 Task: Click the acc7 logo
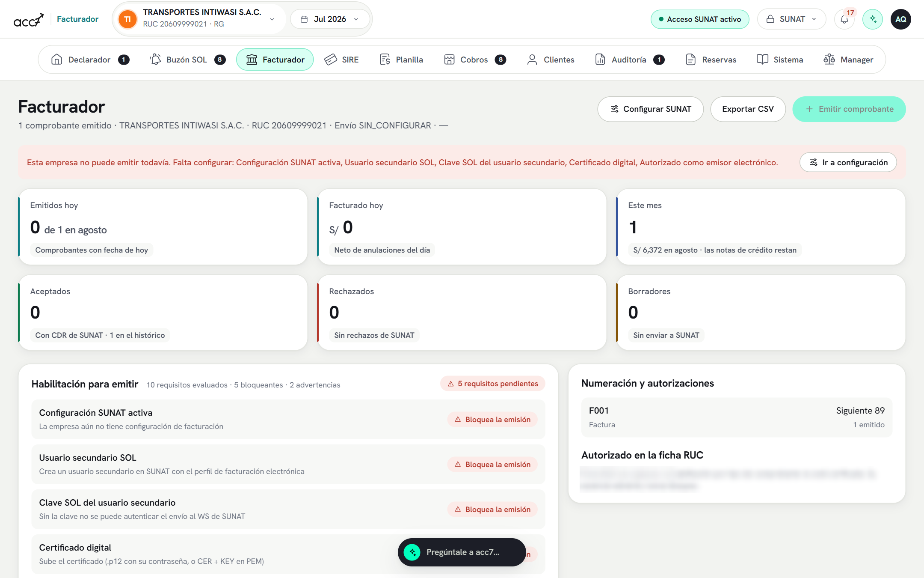(x=28, y=19)
